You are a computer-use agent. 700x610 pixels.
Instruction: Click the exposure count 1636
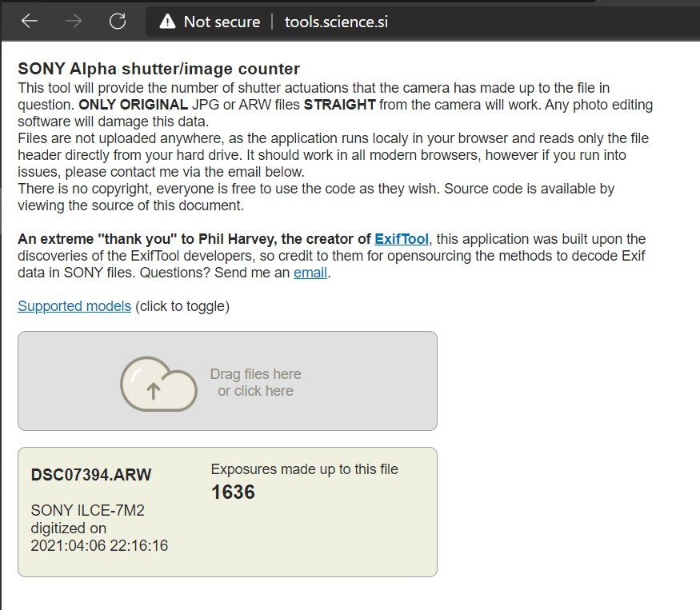click(x=233, y=492)
